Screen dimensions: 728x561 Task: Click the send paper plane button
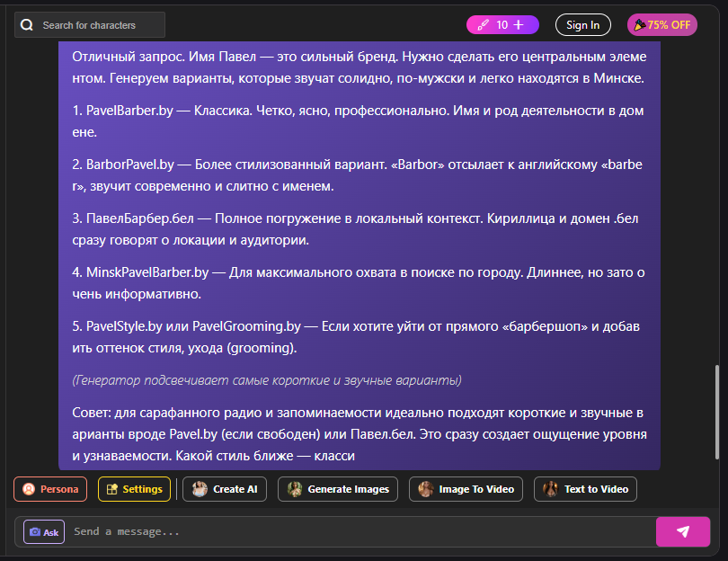pos(683,531)
